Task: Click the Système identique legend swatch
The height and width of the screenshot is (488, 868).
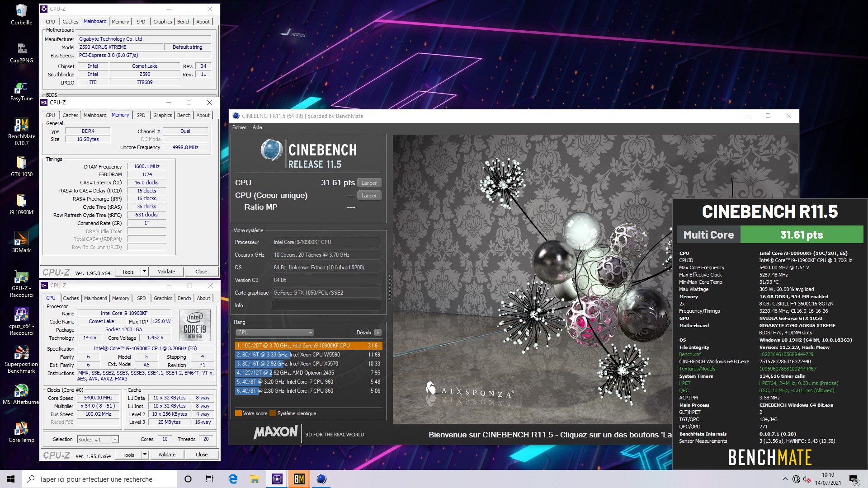Action: coord(273,413)
